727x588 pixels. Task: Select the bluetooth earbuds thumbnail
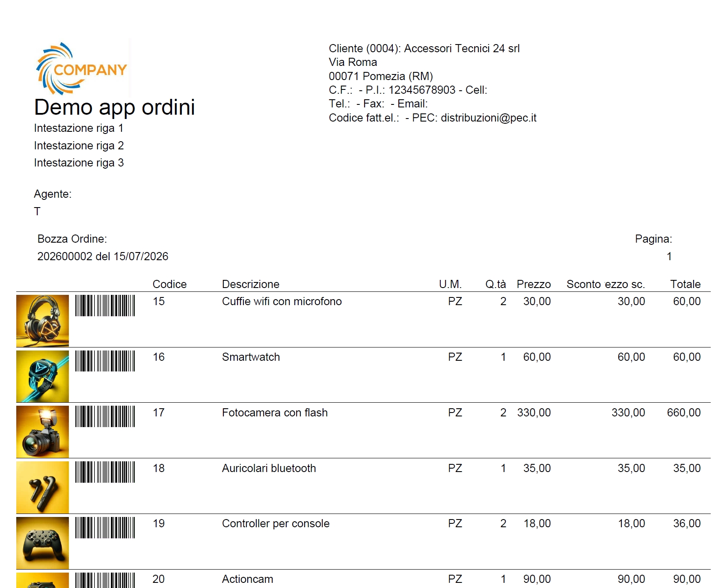pos(42,487)
